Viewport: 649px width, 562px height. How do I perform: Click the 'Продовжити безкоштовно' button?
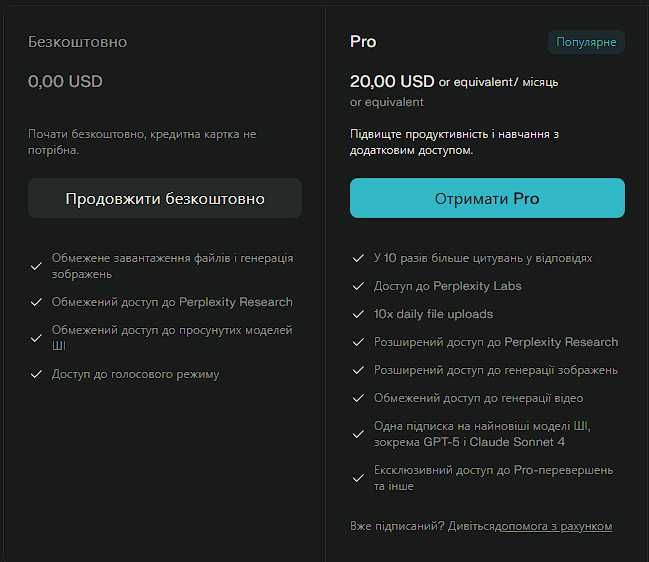tap(165, 198)
